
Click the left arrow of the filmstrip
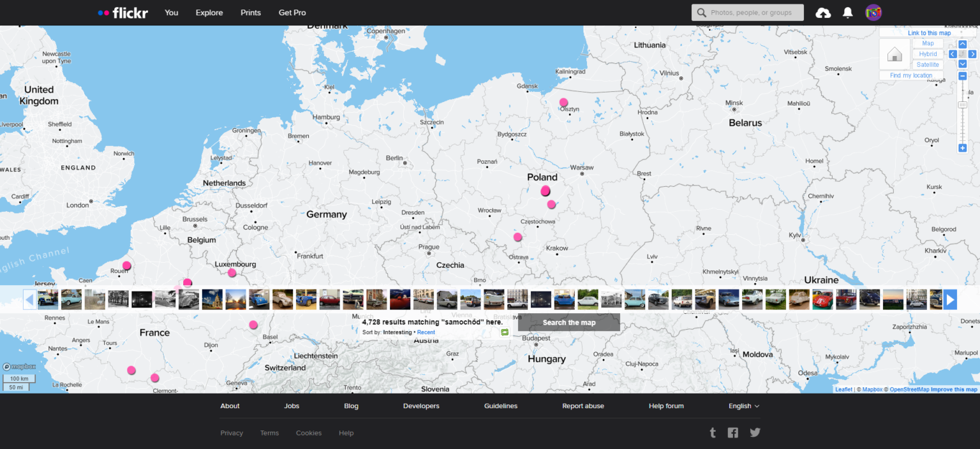(x=29, y=299)
